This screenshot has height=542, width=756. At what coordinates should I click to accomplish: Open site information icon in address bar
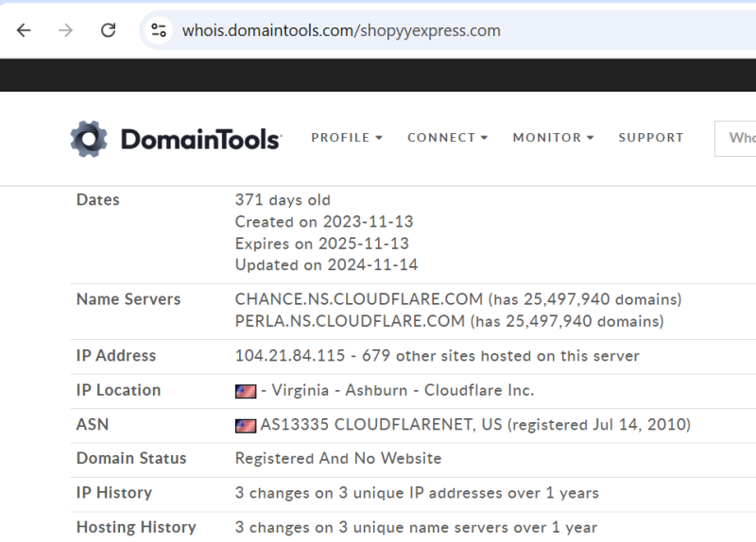click(159, 30)
